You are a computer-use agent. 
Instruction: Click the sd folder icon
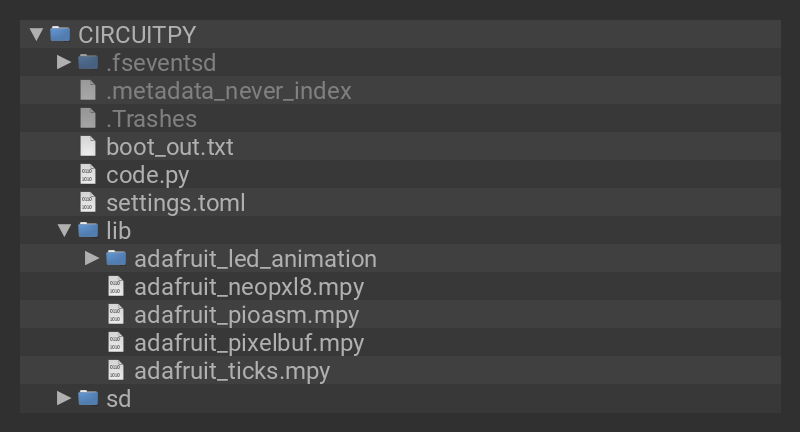tap(88, 398)
